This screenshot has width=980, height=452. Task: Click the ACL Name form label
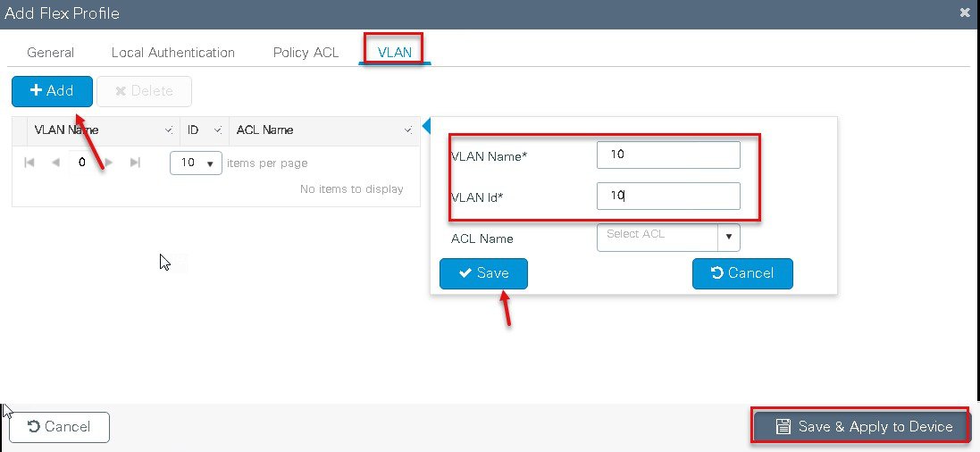click(x=482, y=239)
